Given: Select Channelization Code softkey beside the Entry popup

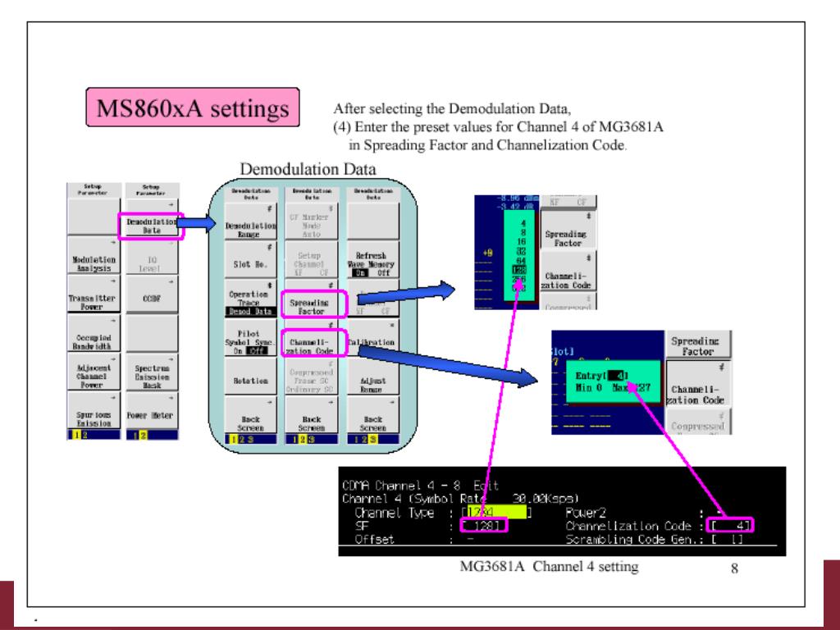Looking at the screenshot, I should click(697, 384).
